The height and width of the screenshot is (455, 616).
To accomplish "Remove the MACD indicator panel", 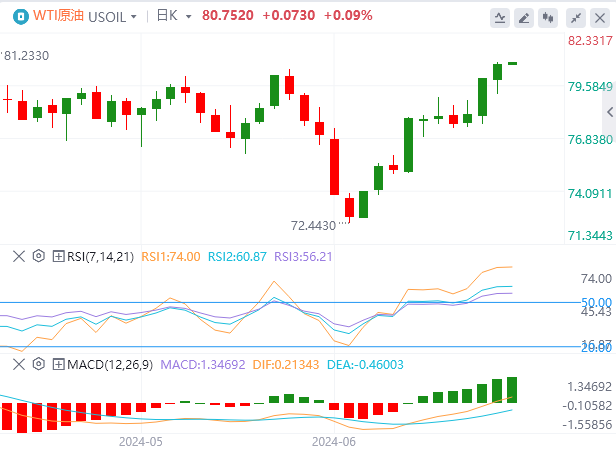I will pos(19,365).
